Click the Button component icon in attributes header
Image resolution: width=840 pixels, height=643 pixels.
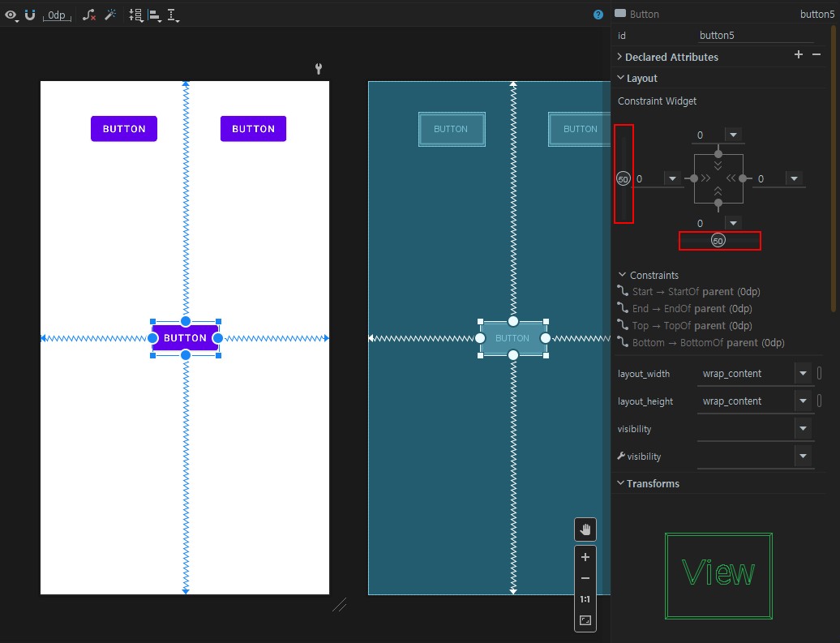pos(619,14)
